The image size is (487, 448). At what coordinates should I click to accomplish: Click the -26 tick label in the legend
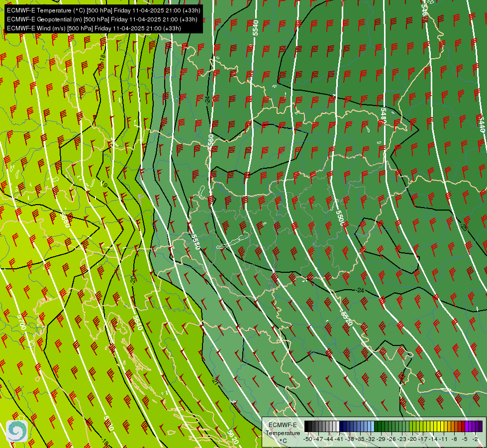click(x=391, y=439)
